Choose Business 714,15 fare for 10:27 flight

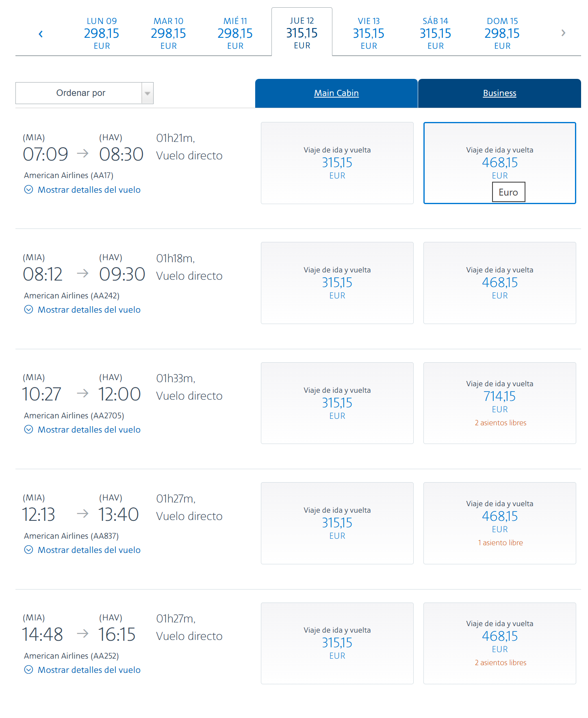(x=499, y=403)
